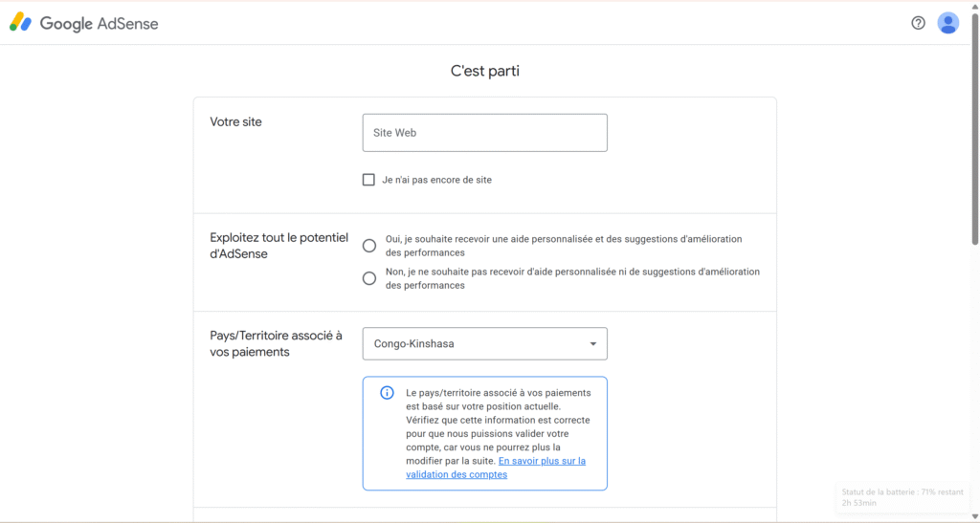Click the "Votre site" section label
Image resolution: width=980 pixels, height=523 pixels.
235,122
